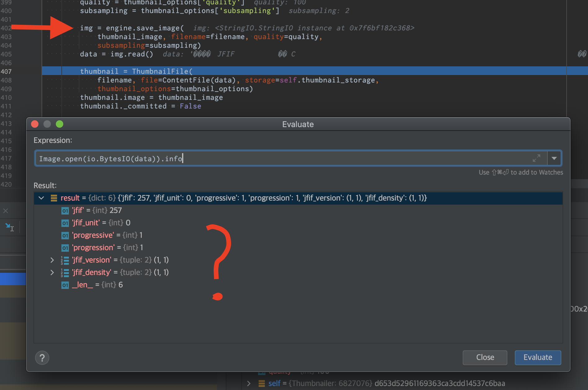Screen dimensions: 588x390
Task: Click 'thumbnail._committed = False' code line
Action: pos(140,106)
